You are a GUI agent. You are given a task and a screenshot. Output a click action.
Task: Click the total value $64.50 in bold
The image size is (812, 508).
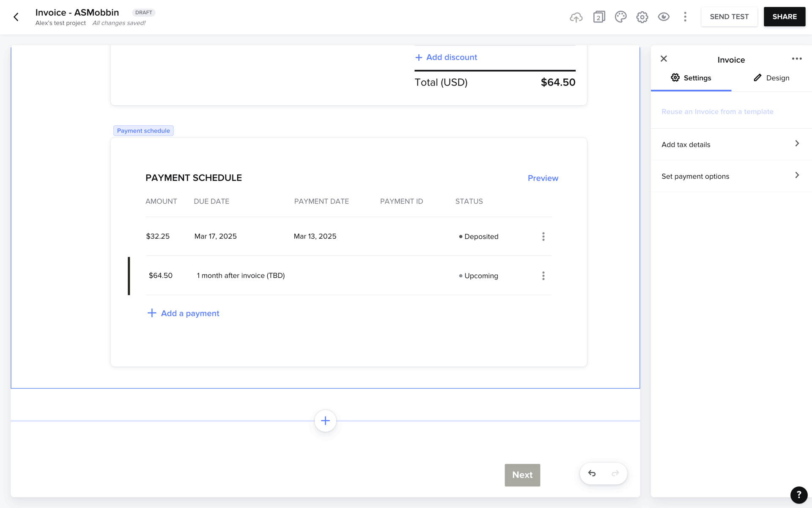558,82
